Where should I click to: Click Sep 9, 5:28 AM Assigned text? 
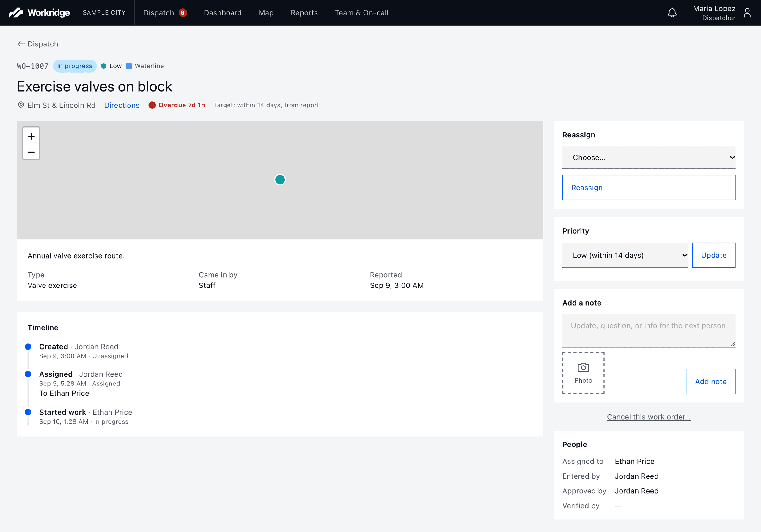pos(80,383)
